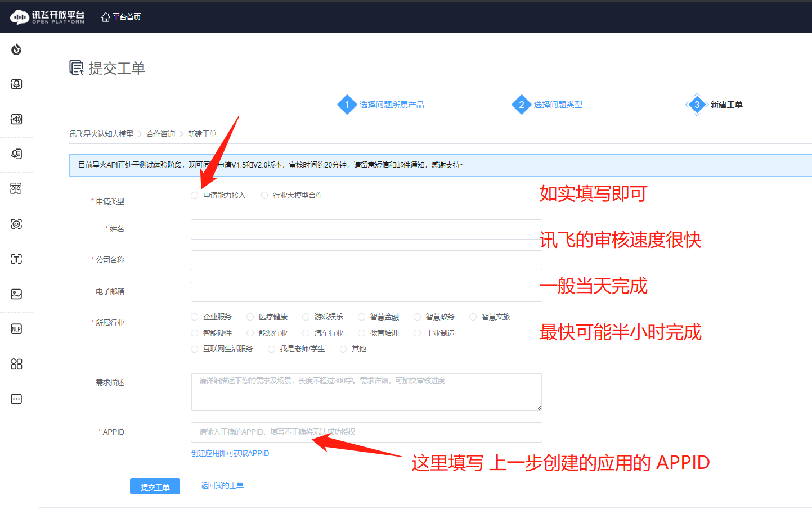Screen dimensions: 812x510
Task: Choose 智慧金融 industry option
Action: 362,317
